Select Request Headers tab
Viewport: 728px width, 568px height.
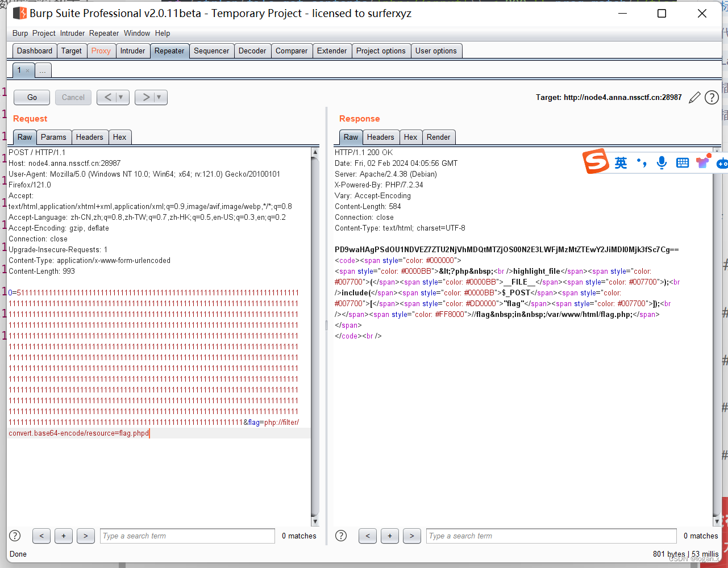point(90,137)
